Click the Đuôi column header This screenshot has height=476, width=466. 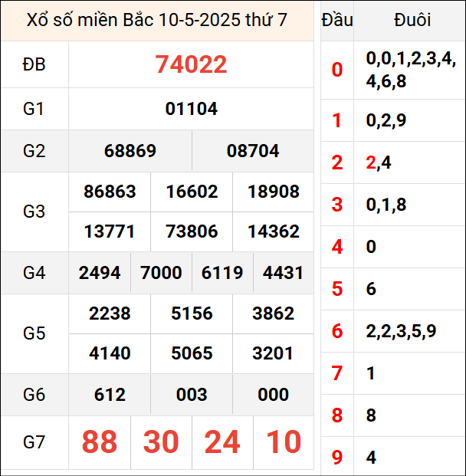click(x=412, y=20)
